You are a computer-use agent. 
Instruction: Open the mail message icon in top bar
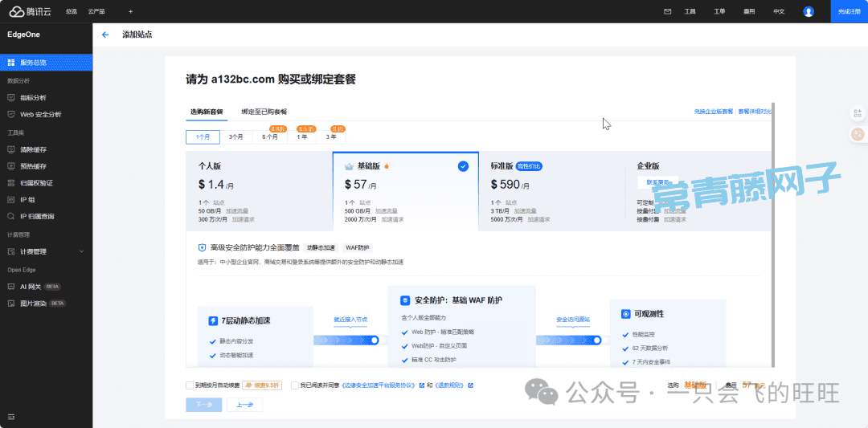[x=668, y=11]
